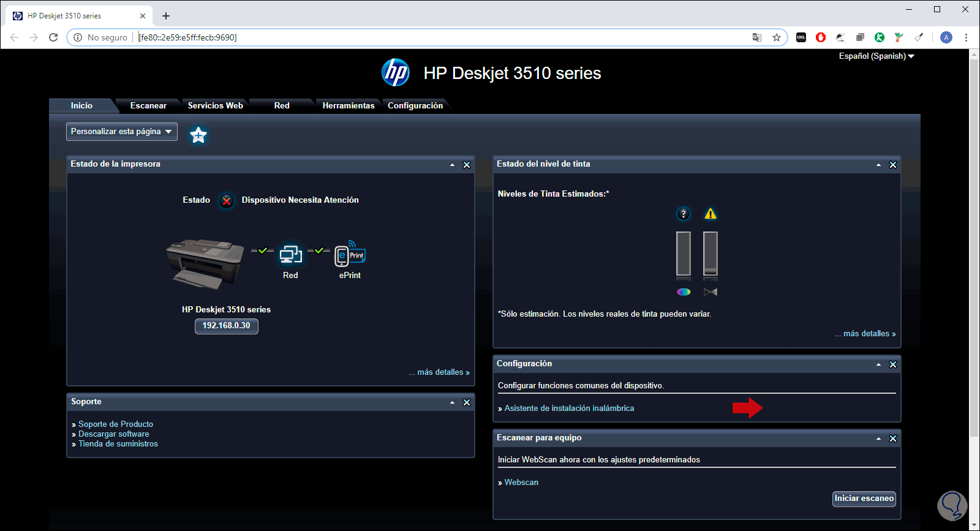Collapse the Estado de la impresora panel
Image resolution: width=980 pixels, height=531 pixels.
(452, 165)
